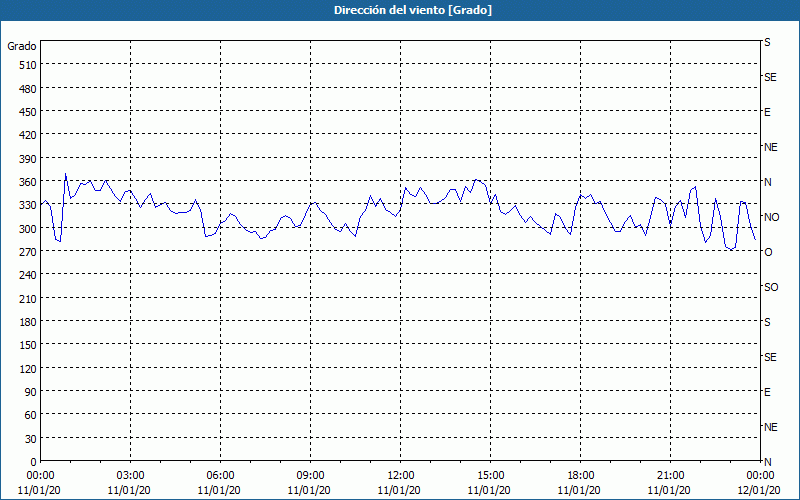Click the E compass label level with 450

coord(767,112)
